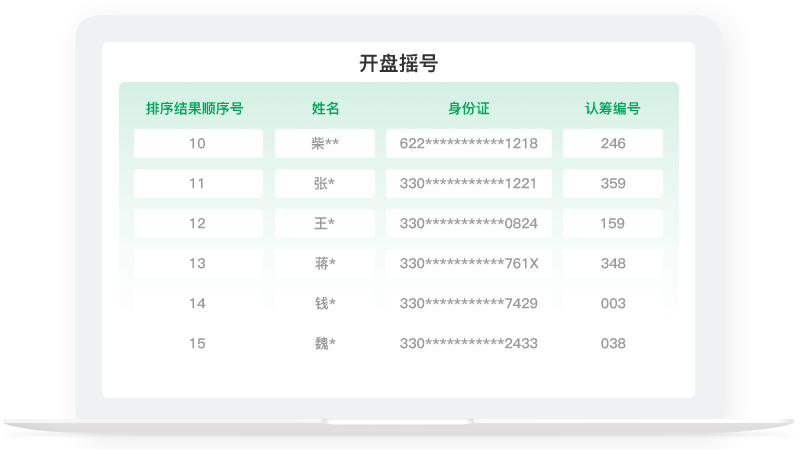This screenshot has width=800, height=450.
Task: Click ID cell ending in 761X
Action: click(468, 263)
